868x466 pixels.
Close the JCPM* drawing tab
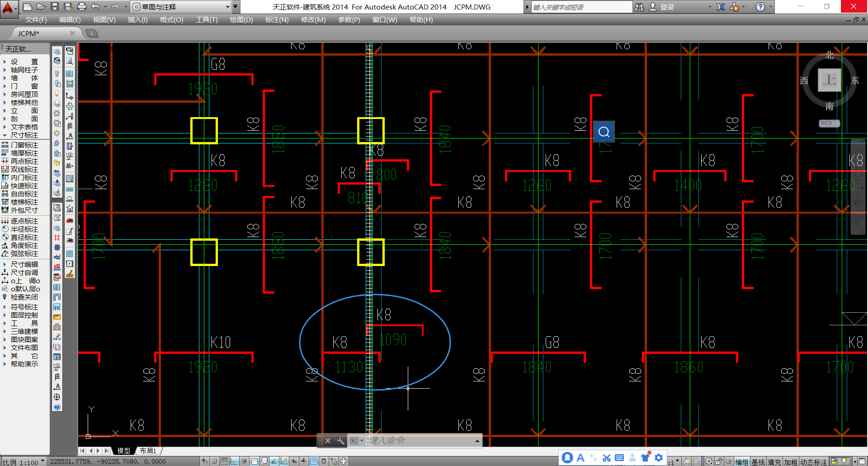tap(72, 33)
